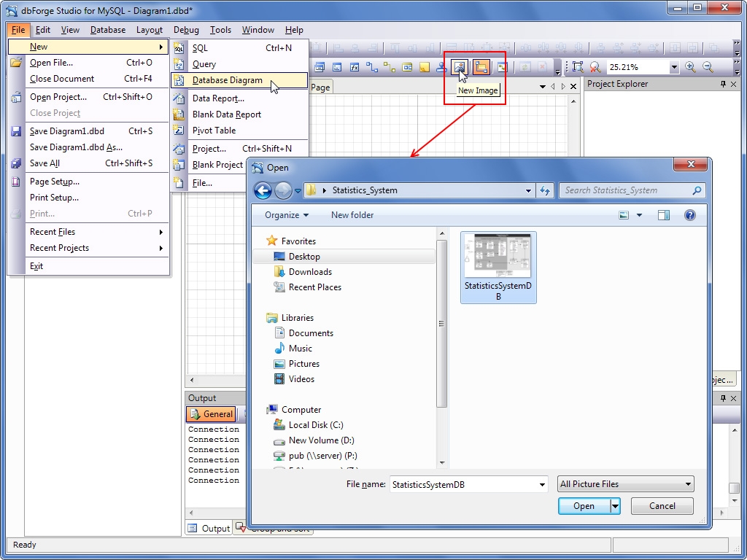747x560 pixels.
Task: Click the magnifier icon with red cross
Action: (x=595, y=67)
